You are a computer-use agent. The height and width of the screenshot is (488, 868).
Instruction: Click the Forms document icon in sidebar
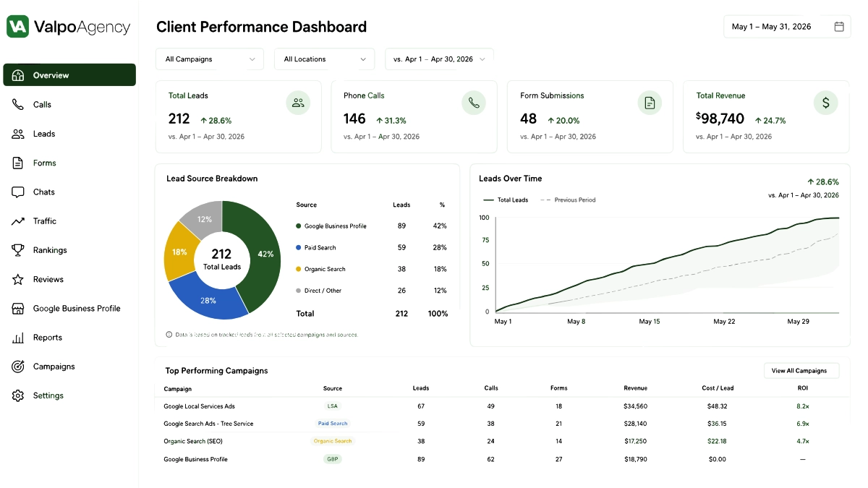[18, 163]
